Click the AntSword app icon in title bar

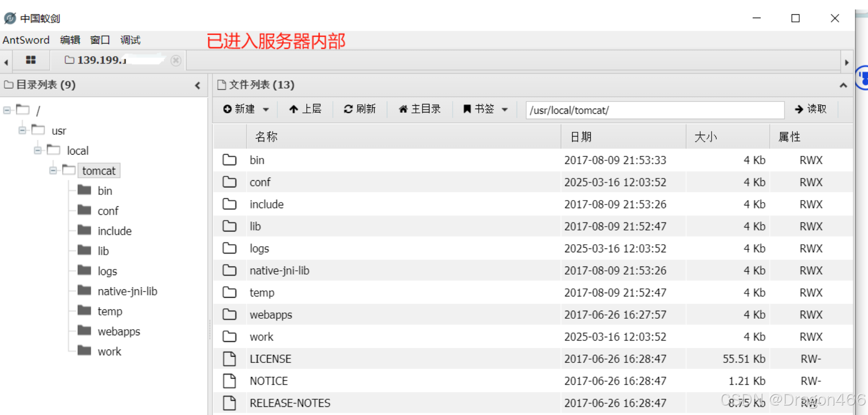click(x=10, y=18)
